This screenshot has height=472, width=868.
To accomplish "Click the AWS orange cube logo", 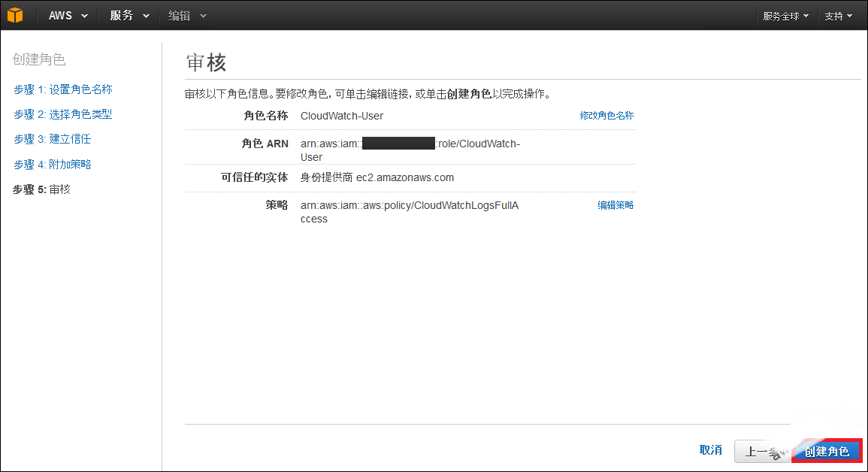I will 15,15.
